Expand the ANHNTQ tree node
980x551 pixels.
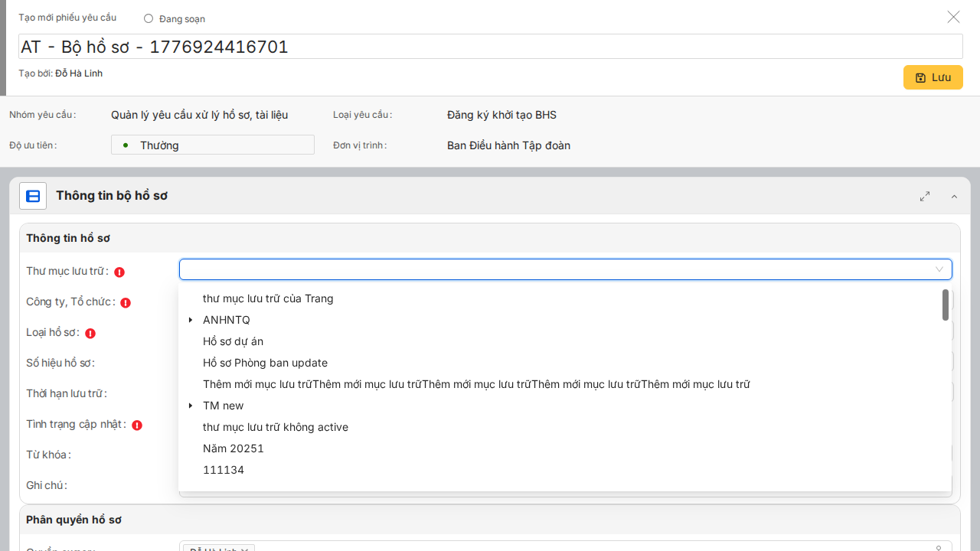[191, 320]
